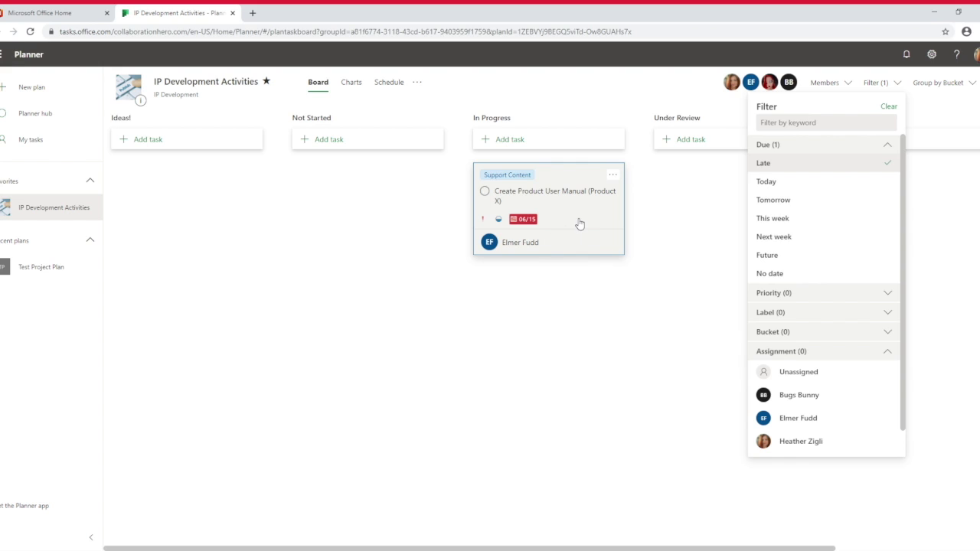
Task: Filter tasks assigned to Bugs Bunny
Action: [824, 395]
